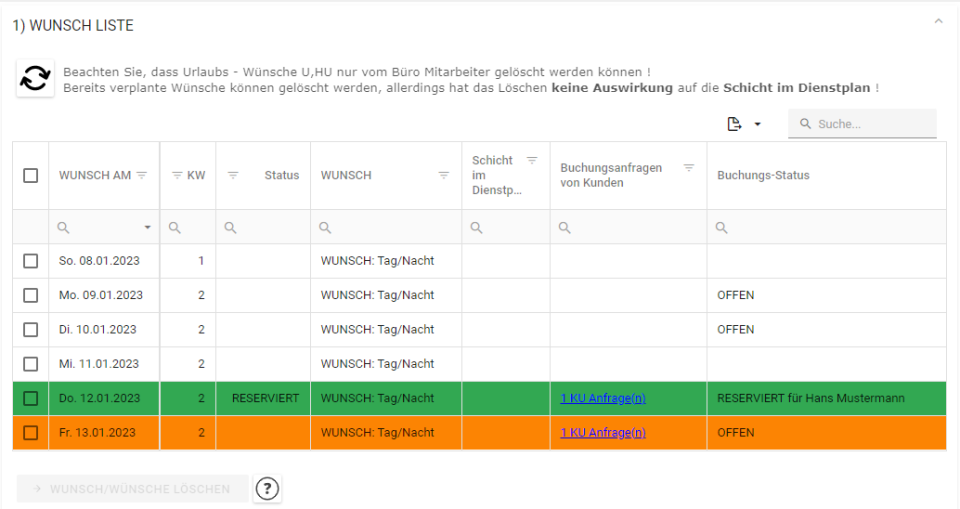The width and height of the screenshot is (960, 509).
Task: Select the checkbox for Do. 12.01.2023
Action: [x=31, y=398]
